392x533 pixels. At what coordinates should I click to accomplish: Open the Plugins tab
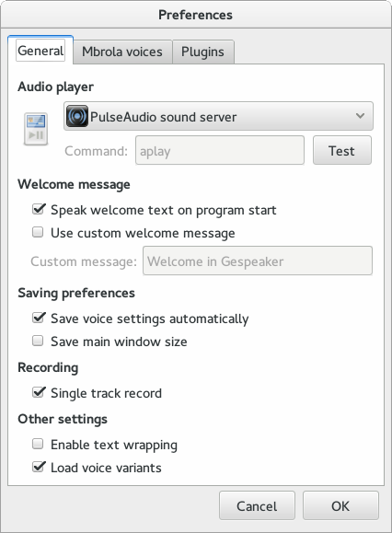click(x=202, y=52)
